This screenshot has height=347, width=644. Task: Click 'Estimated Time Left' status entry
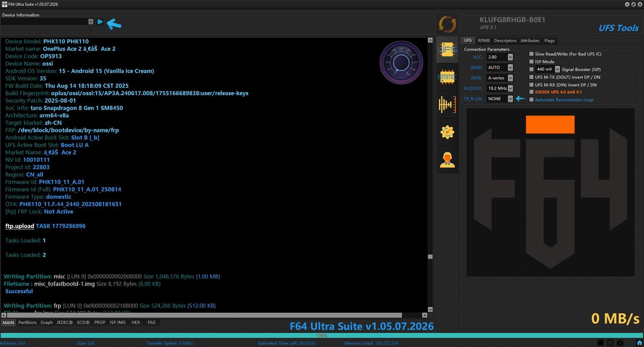click(287, 343)
